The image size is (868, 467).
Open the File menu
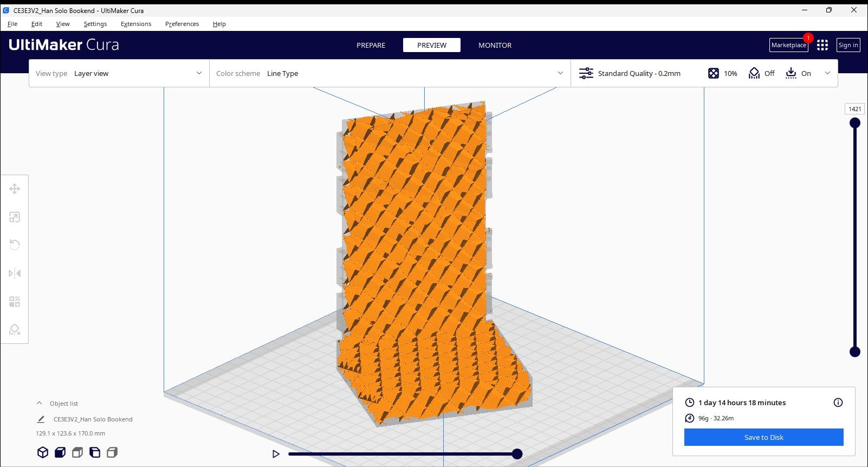(x=12, y=24)
